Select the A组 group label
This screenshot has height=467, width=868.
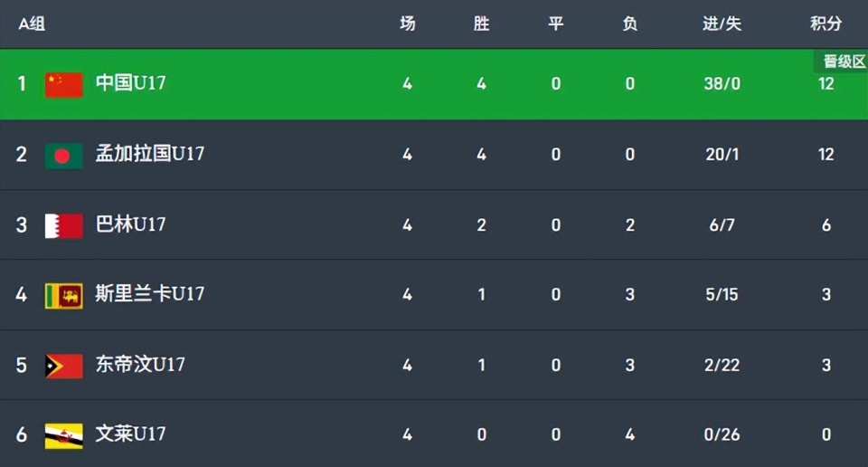[x=32, y=24]
